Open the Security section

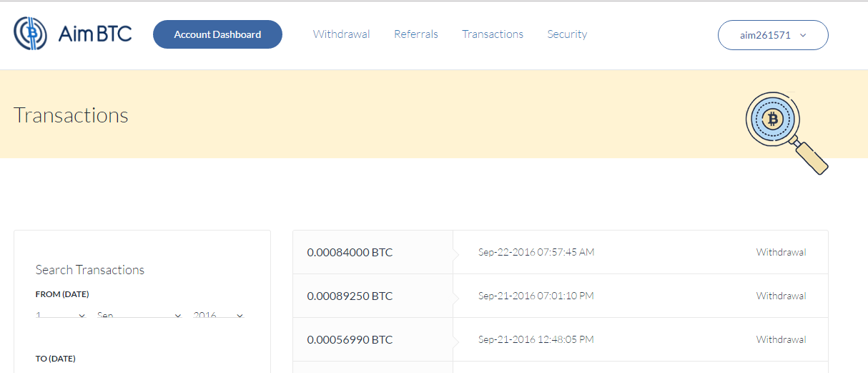pyautogui.click(x=567, y=34)
